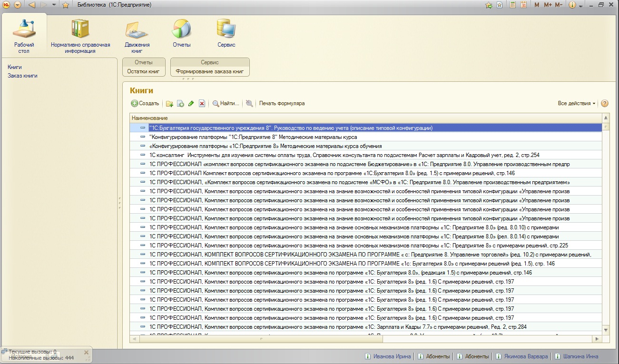Select the row mentioning Бюджетирование
The width and height of the screenshot is (619, 364).
pyautogui.click(x=366, y=164)
